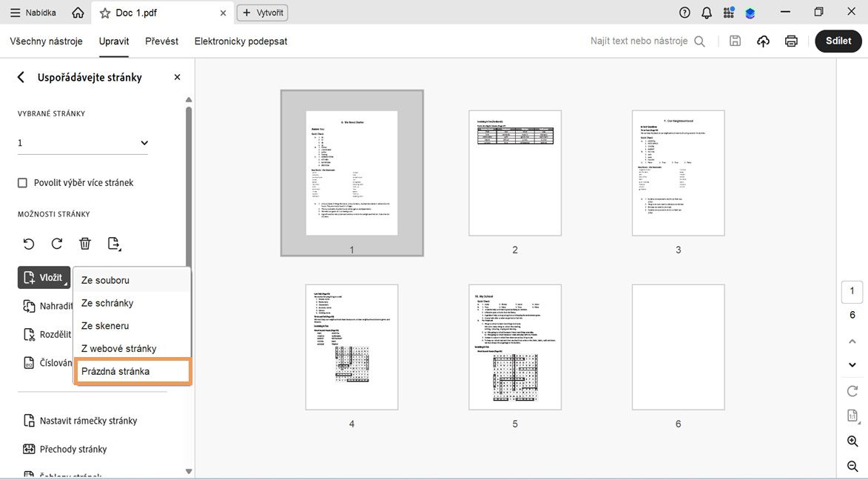
Task: Select page 5 thumbnail
Action: (515, 347)
